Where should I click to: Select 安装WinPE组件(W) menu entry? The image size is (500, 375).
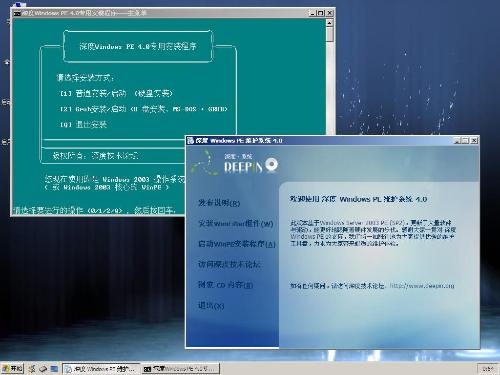236,223
